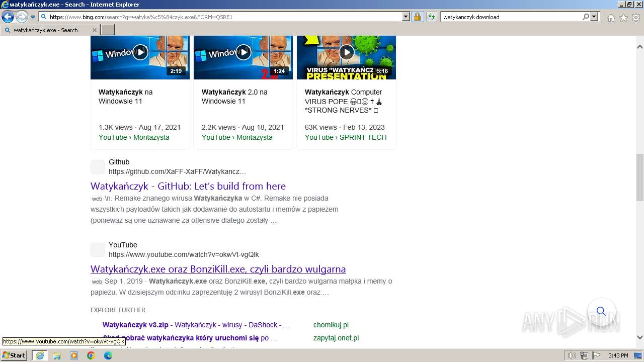Open Favorites star icon
The image size is (644, 362).
point(623,18)
